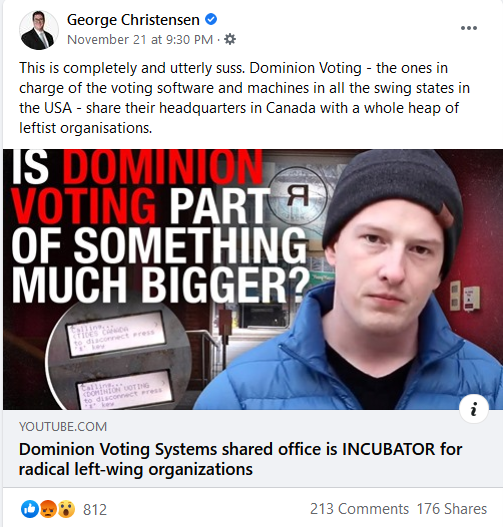Open George Christensen's profile picture
The height and width of the screenshot is (527, 503).
coord(39,30)
